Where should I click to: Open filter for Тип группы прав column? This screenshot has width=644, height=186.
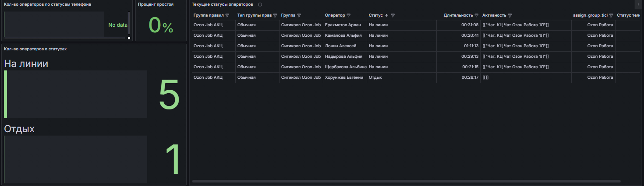pos(275,15)
